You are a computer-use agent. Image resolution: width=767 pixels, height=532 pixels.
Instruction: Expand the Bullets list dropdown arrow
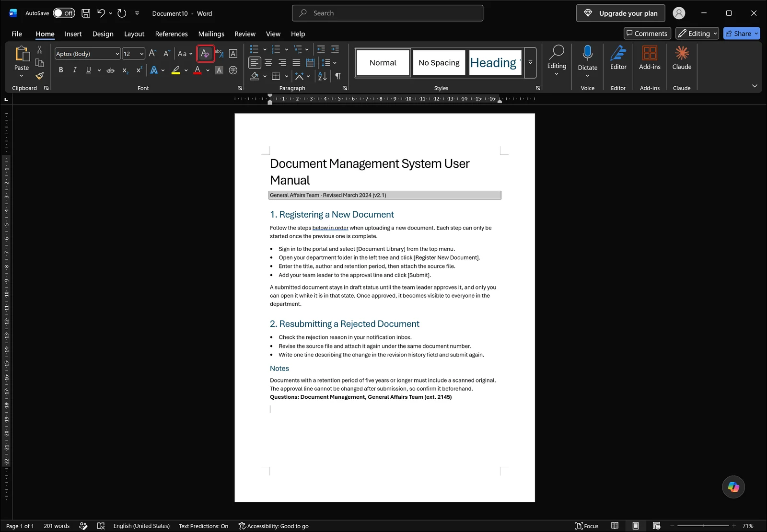pos(265,49)
